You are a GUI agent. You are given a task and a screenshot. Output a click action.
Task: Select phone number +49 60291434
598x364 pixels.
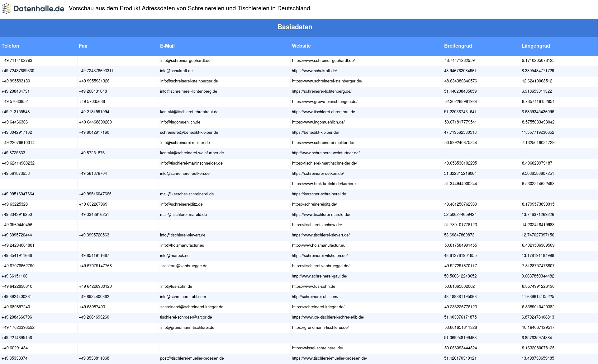(15, 348)
